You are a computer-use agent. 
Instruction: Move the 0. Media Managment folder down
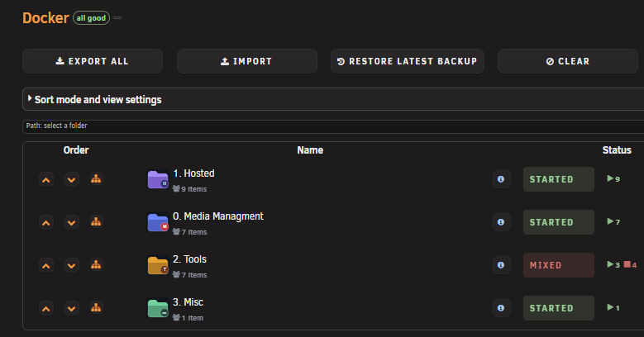(71, 222)
